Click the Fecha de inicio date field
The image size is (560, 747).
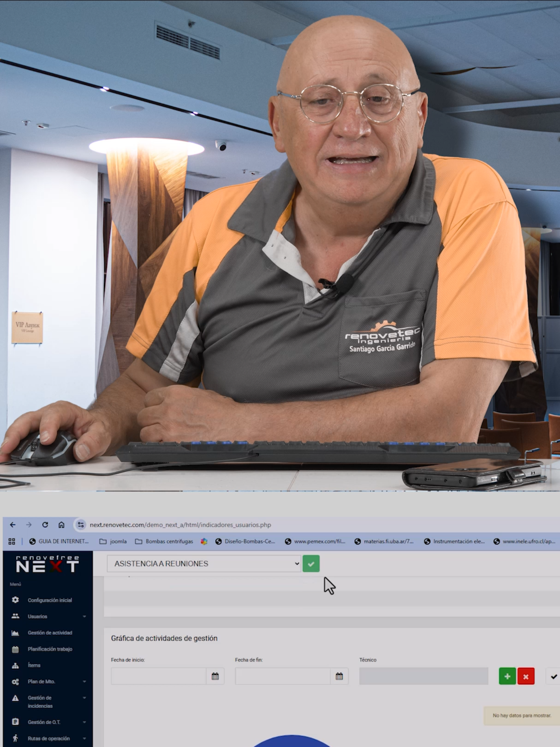(159, 676)
